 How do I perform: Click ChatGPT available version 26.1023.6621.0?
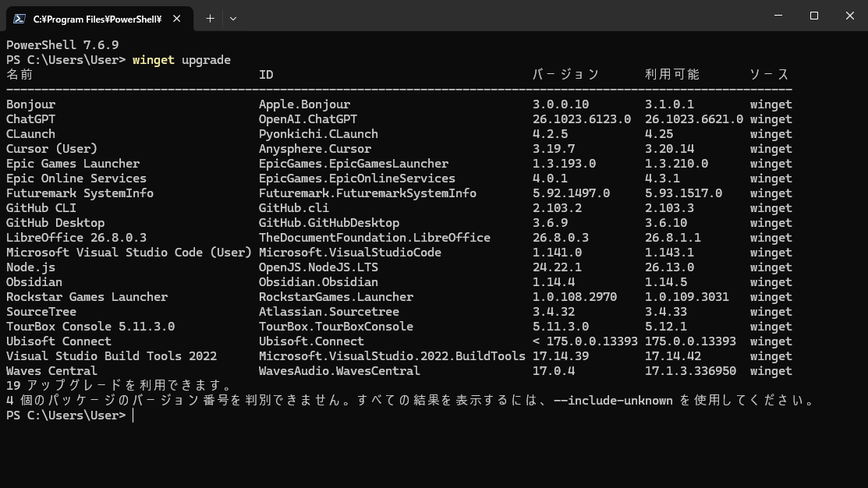694,119
